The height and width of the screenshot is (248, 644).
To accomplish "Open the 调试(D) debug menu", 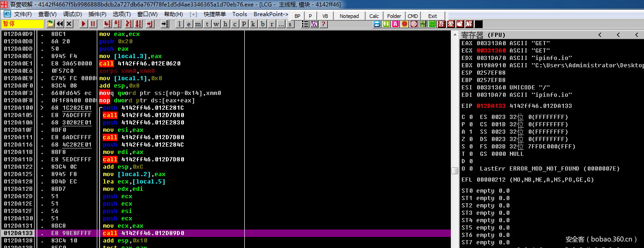I will pos(72,14).
